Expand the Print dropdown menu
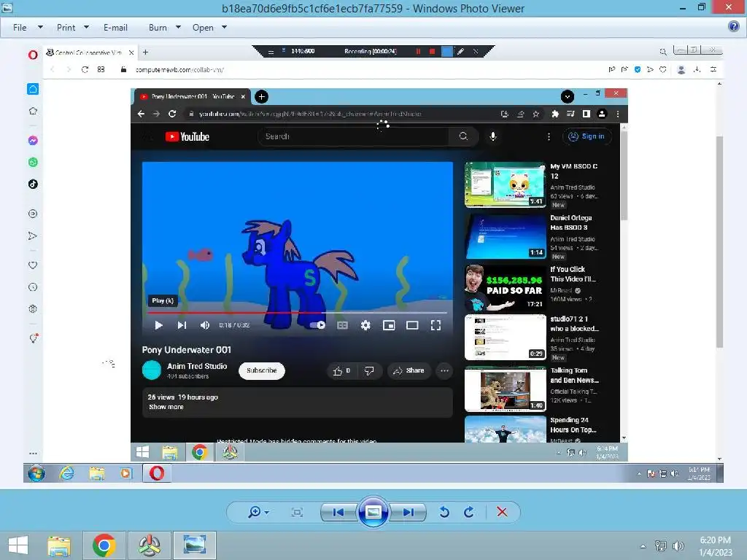This screenshot has height=560, width=747. click(86, 28)
